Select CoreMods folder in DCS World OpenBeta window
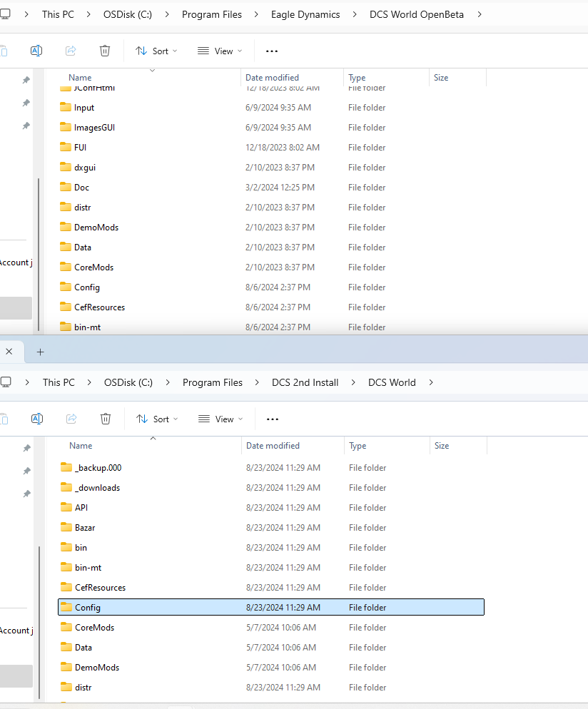The width and height of the screenshot is (588, 709). coord(270,267)
